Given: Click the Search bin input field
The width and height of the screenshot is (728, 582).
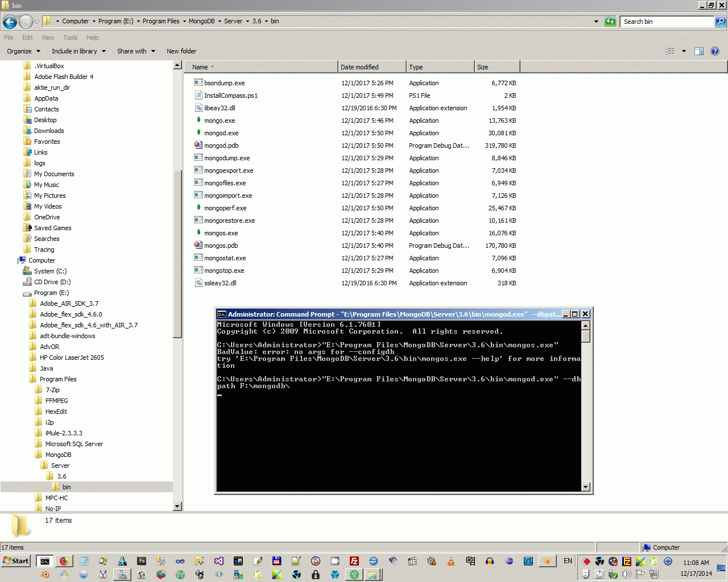Looking at the screenshot, I should point(667,22).
